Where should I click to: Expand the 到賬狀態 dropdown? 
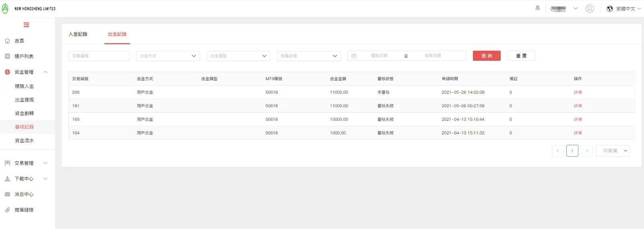click(309, 56)
